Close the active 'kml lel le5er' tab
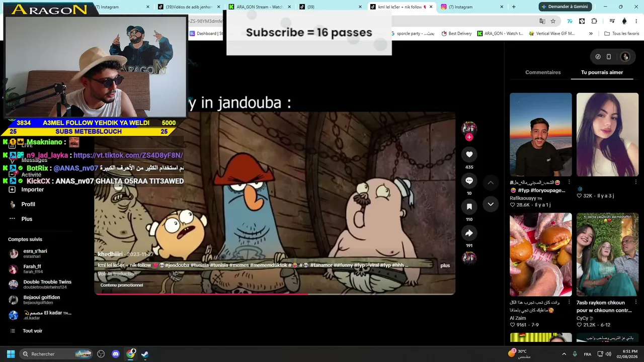The height and width of the screenshot is (362, 644). pyautogui.click(x=431, y=7)
